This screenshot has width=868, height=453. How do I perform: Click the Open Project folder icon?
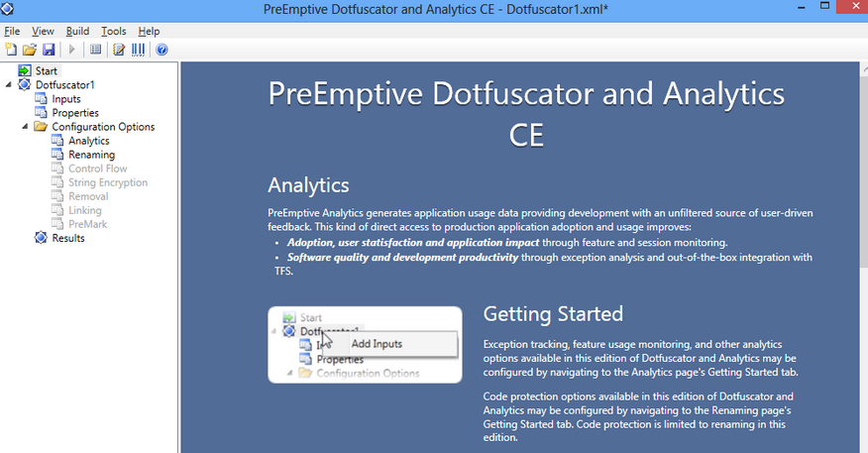[x=30, y=50]
